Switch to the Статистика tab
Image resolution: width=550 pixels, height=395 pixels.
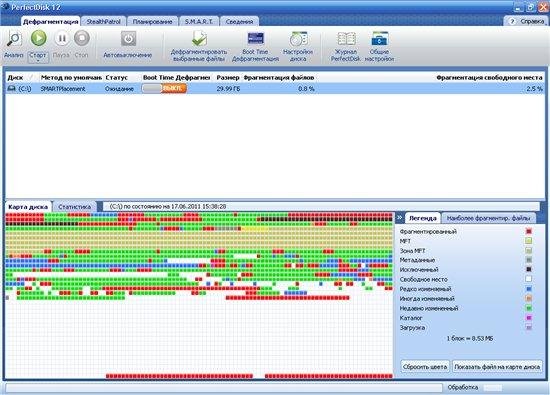pos(74,207)
